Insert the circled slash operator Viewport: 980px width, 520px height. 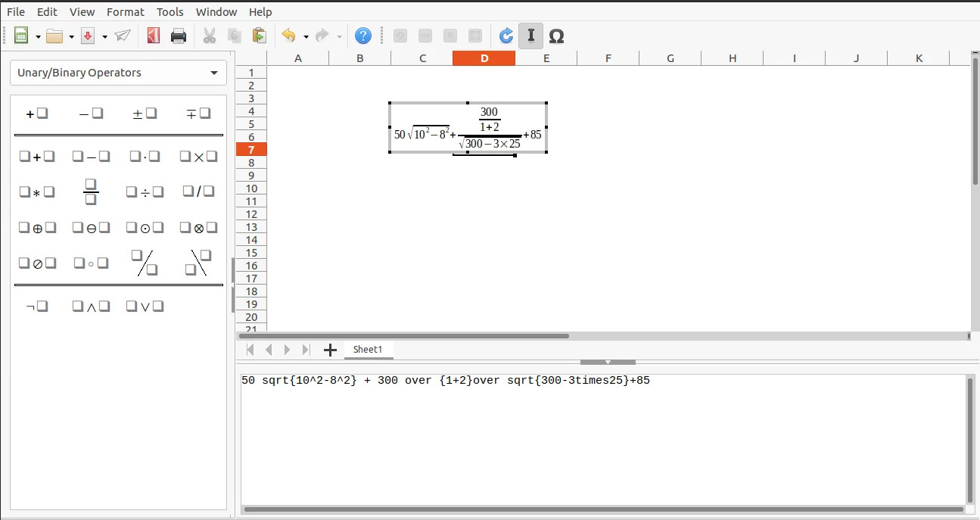pos(37,263)
